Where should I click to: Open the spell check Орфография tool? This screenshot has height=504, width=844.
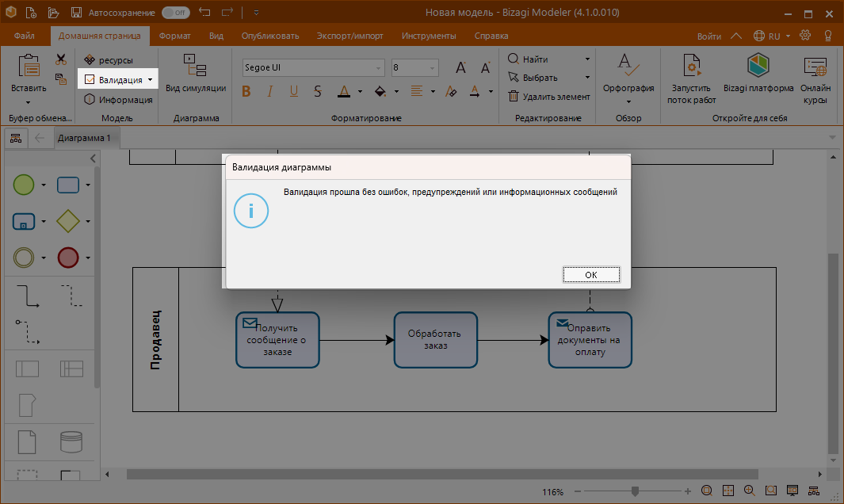627,77
